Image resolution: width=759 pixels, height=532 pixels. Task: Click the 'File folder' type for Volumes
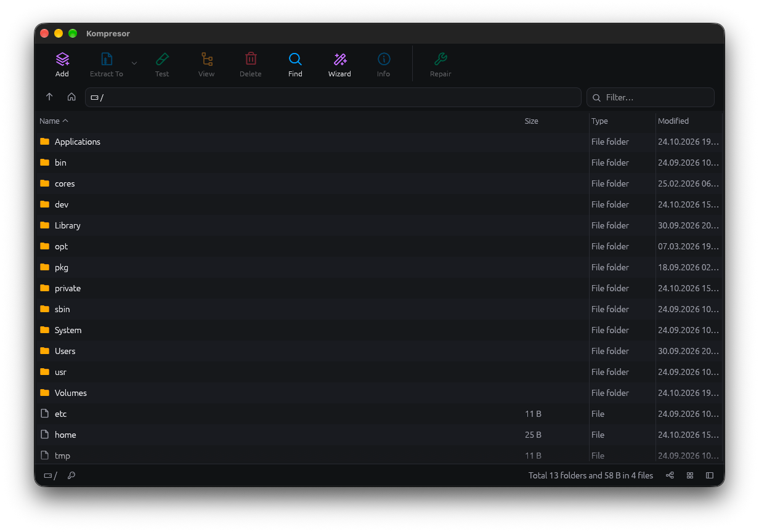(x=610, y=393)
